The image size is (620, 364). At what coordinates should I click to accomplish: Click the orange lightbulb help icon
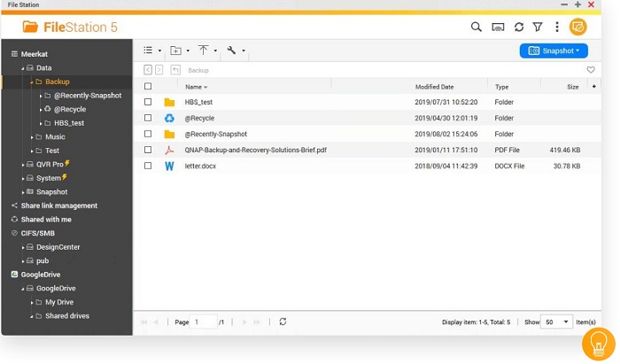(x=598, y=345)
